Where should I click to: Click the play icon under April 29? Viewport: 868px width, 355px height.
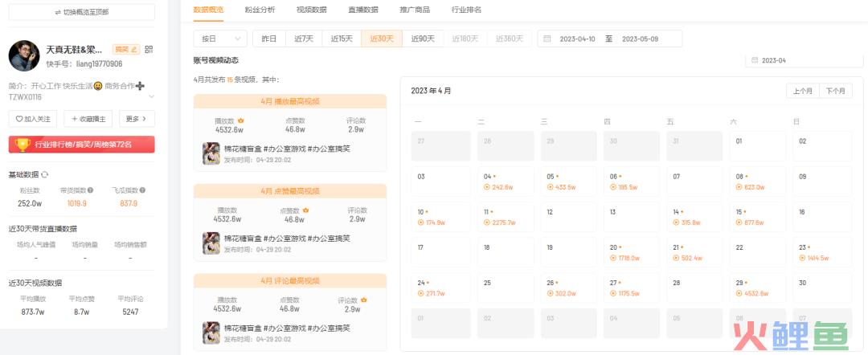point(738,293)
